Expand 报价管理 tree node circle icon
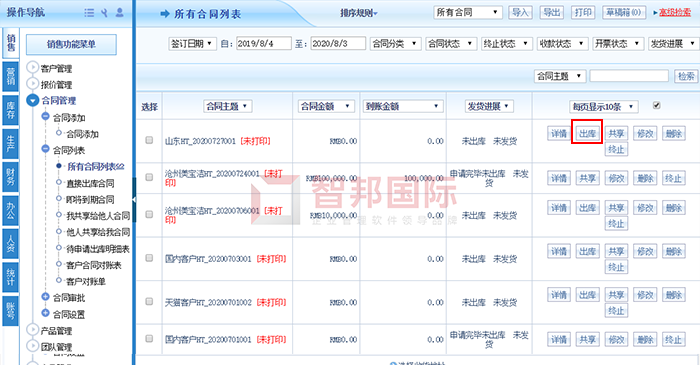The height and width of the screenshot is (365, 700). pos(32,83)
